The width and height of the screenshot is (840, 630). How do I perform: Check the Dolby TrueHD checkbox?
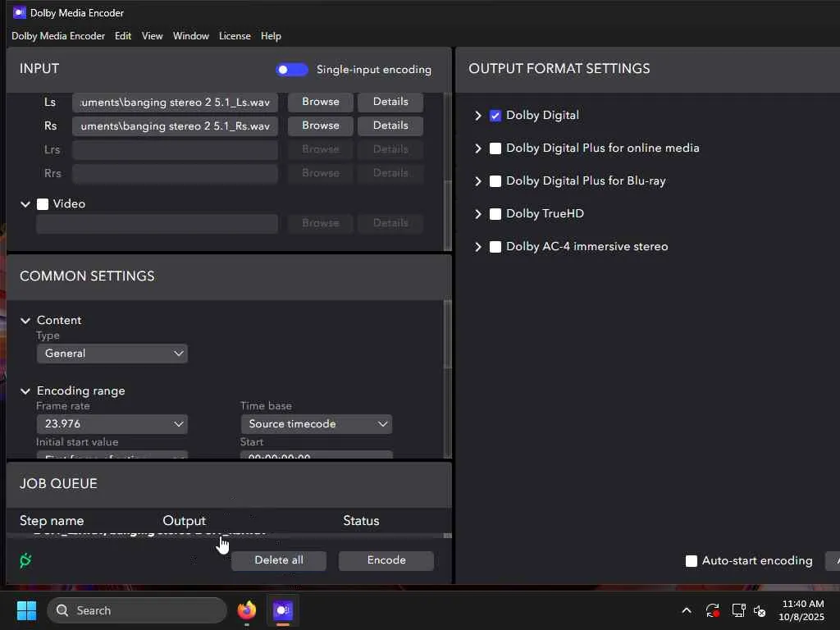(x=495, y=214)
